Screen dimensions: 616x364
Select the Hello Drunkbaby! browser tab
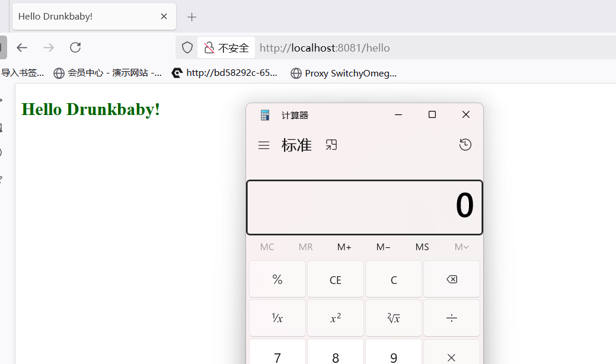click(x=83, y=17)
